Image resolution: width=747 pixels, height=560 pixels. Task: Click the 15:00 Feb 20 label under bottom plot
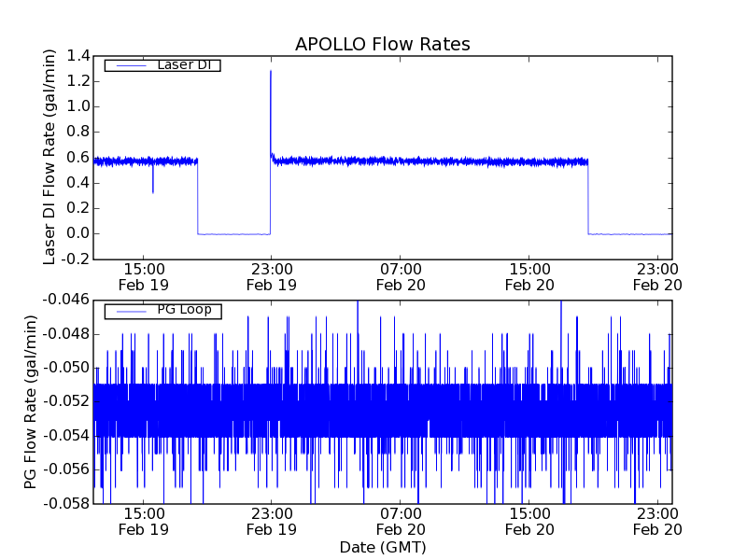coord(529,521)
